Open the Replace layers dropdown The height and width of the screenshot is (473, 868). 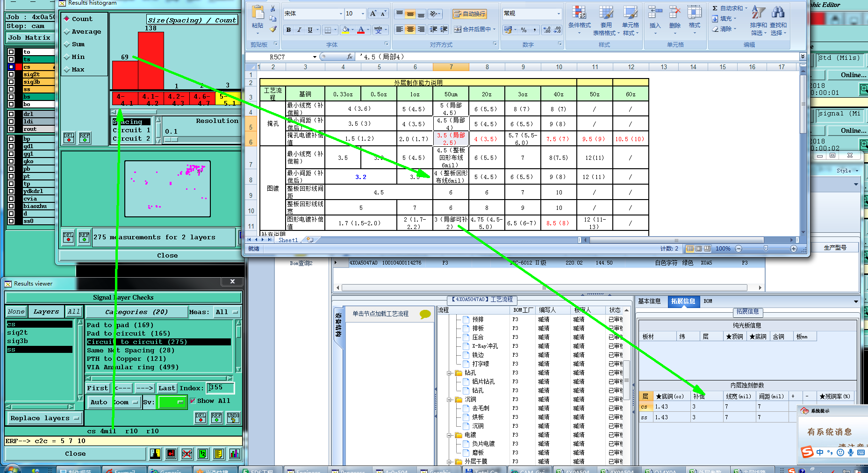pos(44,418)
